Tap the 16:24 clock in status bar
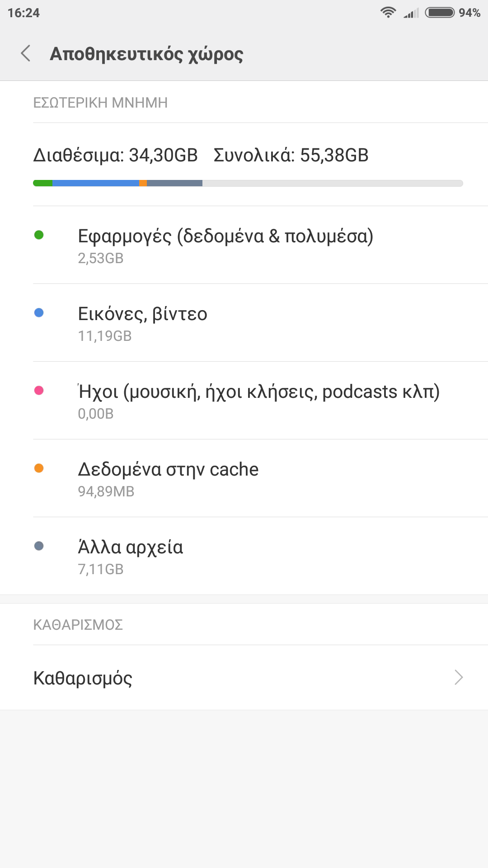 (x=24, y=13)
